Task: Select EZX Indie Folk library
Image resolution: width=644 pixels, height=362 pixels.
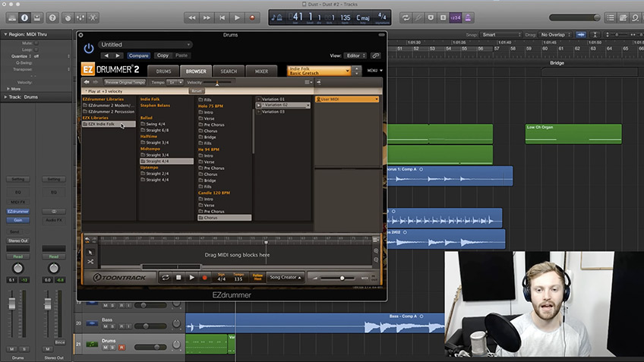Action: click(x=109, y=124)
